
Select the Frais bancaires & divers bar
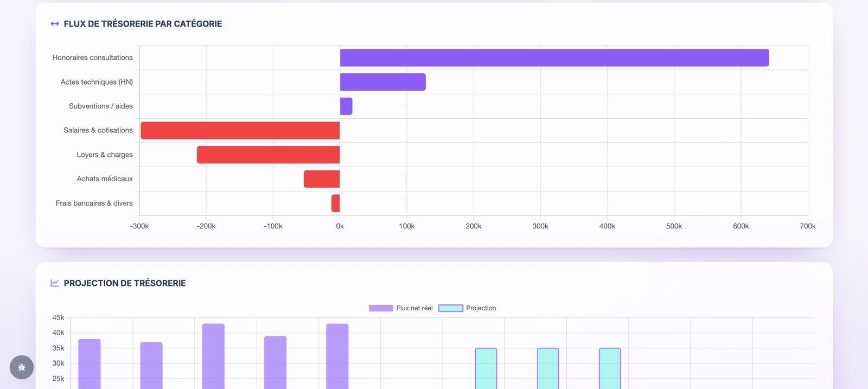[336, 203]
